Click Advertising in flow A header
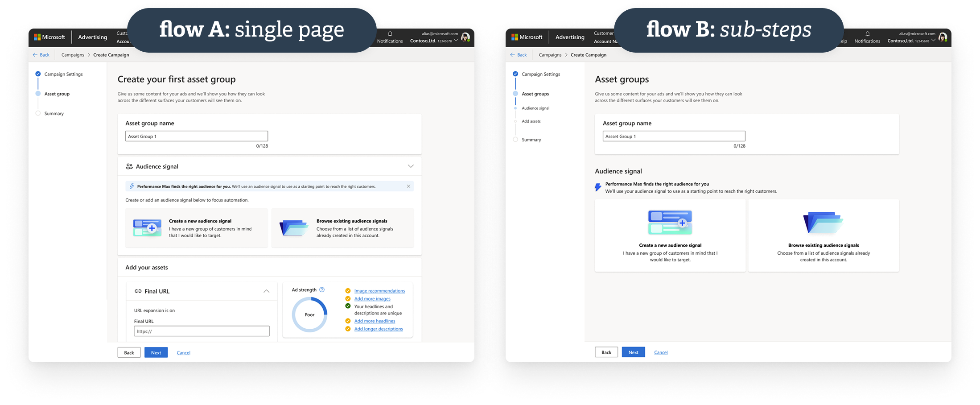The width and height of the screenshot is (980, 405). point(93,37)
